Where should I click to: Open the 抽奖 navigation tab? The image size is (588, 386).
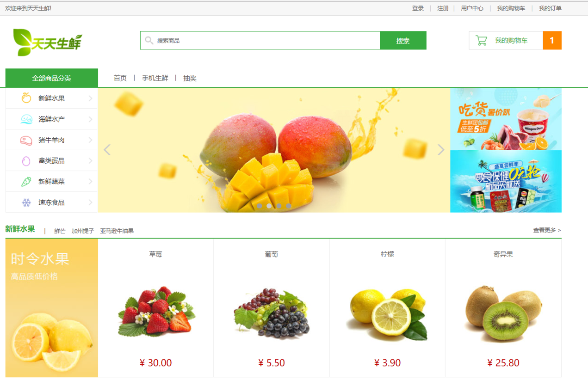(190, 78)
